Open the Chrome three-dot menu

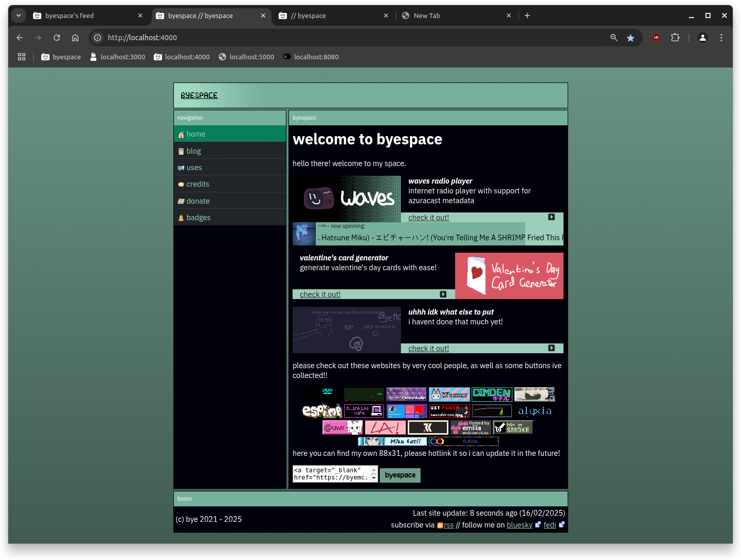[721, 37]
